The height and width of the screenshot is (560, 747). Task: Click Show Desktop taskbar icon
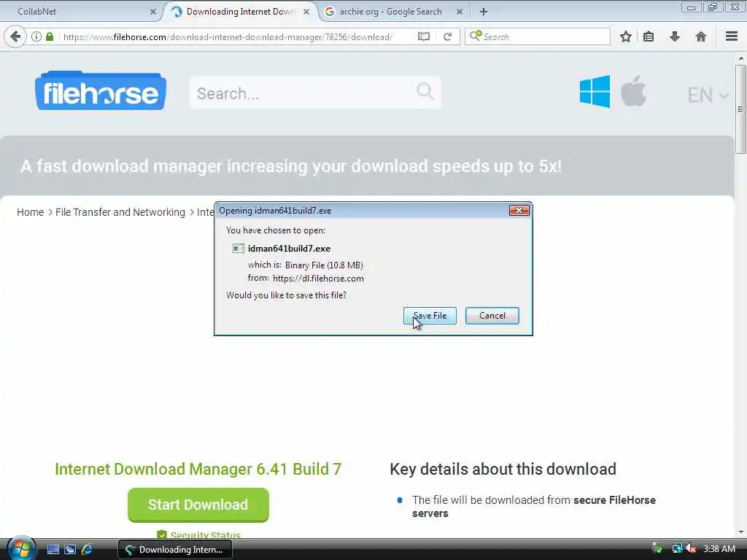click(53, 550)
